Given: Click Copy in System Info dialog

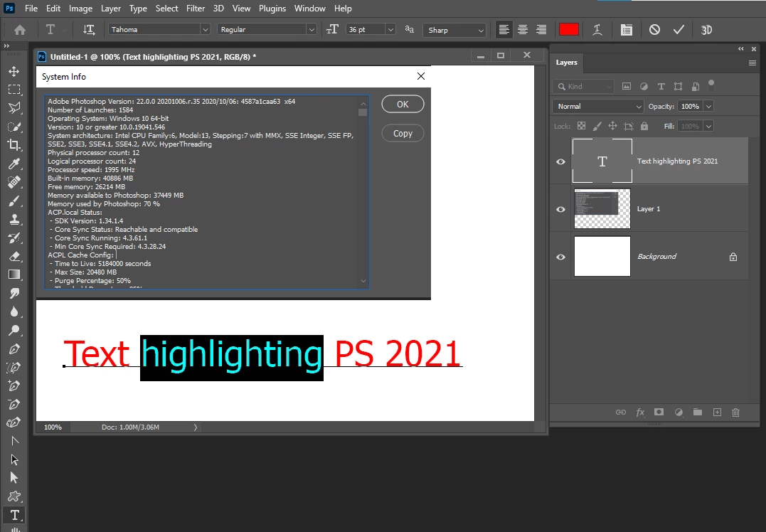Looking at the screenshot, I should point(403,134).
